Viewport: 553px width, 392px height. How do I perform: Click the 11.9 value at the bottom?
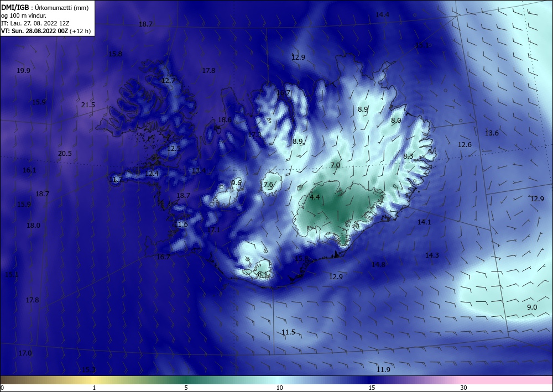tap(383, 369)
